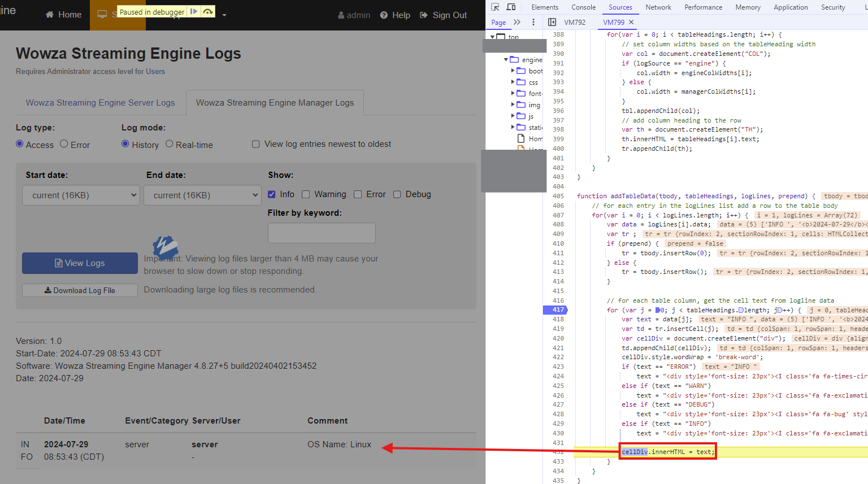Click the 'OS Name: Linux' comment cell
This screenshot has width=868, height=484.
pos(339,444)
